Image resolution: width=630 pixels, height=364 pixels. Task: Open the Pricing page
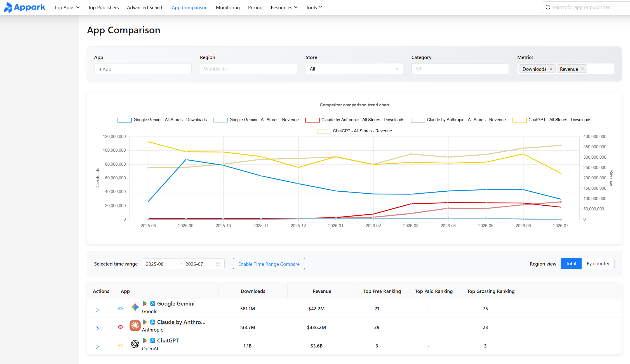click(x=255, y=8)
